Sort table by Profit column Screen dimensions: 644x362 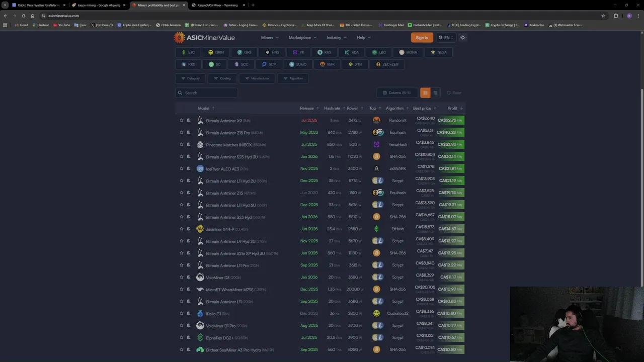click(455, 108)
